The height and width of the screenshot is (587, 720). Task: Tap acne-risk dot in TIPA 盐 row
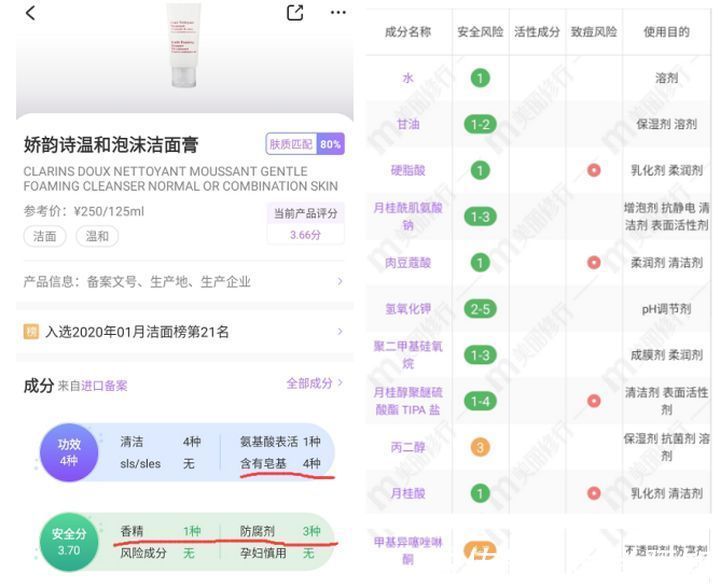click(594, 401)
